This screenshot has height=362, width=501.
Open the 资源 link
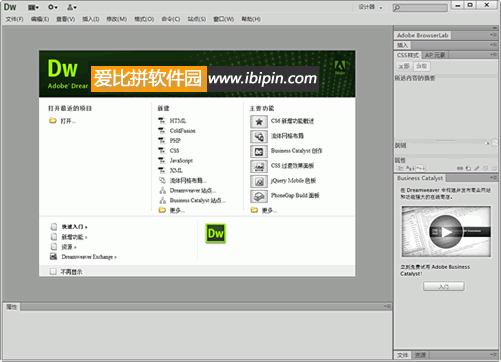(x=69, y=247)
